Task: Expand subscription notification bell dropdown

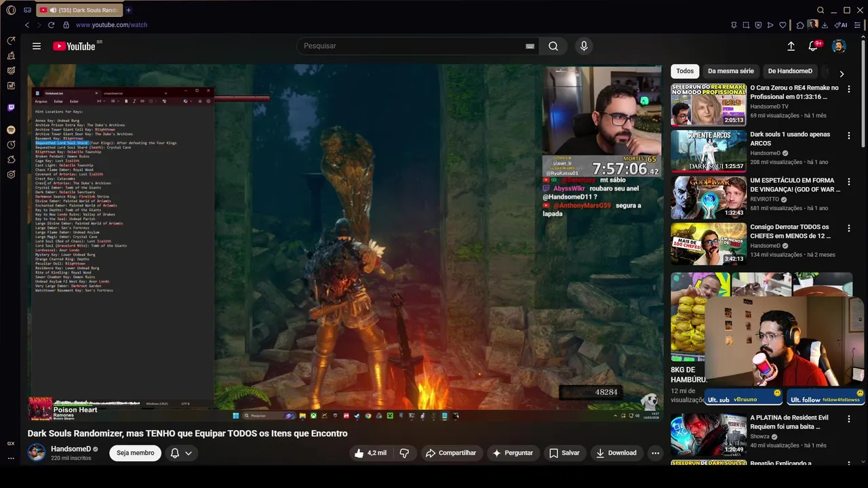Action: coord(181,453)
